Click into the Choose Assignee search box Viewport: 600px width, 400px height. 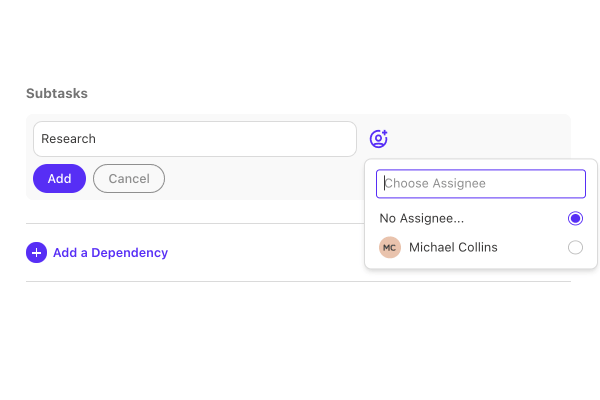pyautogui.click(x=481, y=184)
